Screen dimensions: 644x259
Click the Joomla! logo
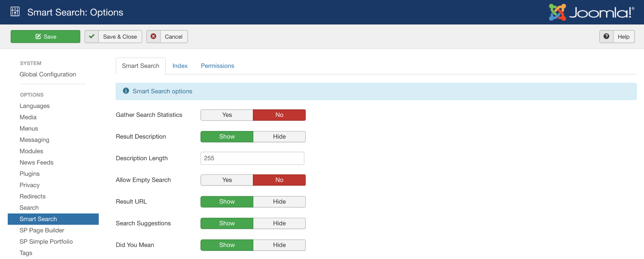pyautogui.click(x=590, y=12)
